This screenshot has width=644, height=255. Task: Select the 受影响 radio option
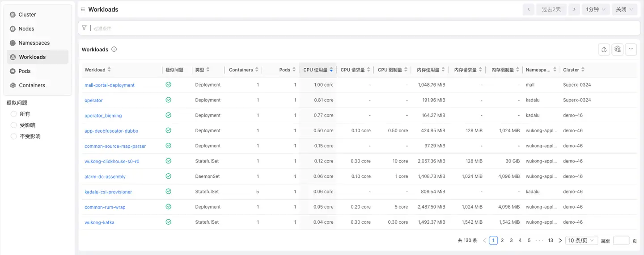pyautogui.click(x=14, y=125)
